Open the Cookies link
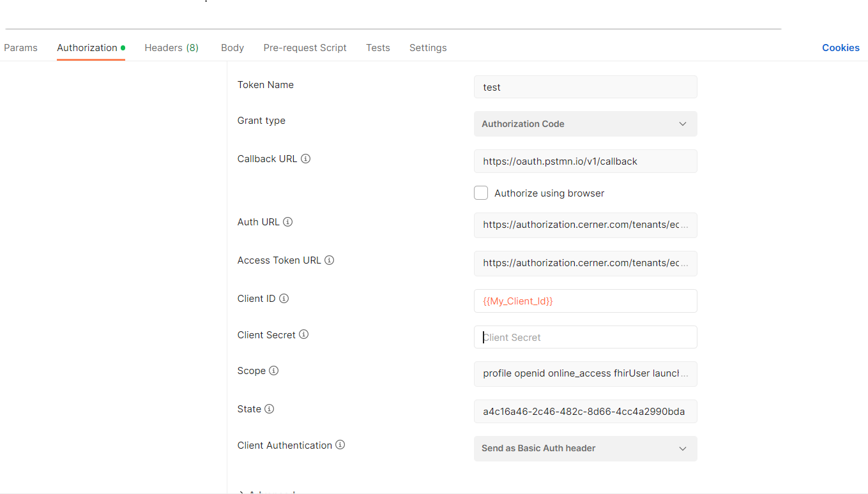Viewport: 868px width, 494px height. pyautogui.click(x=841, y=48)
